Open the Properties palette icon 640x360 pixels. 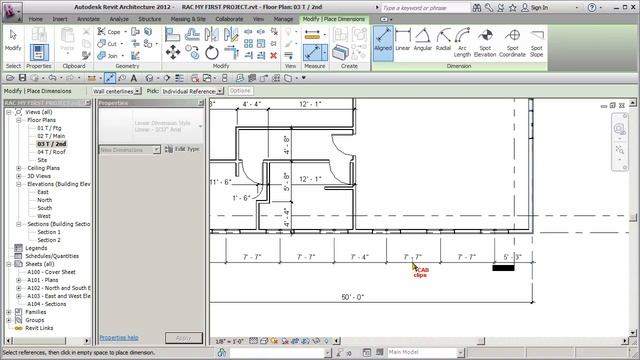(x=39, y=53)
